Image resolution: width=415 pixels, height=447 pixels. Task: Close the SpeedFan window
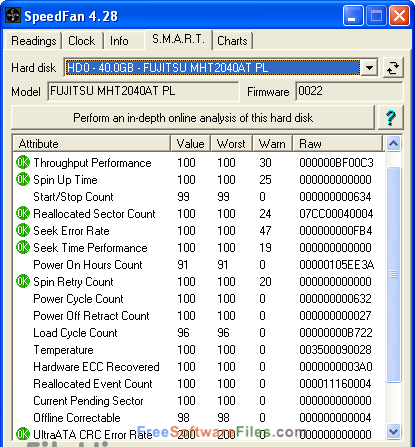(x=399, y=16)
